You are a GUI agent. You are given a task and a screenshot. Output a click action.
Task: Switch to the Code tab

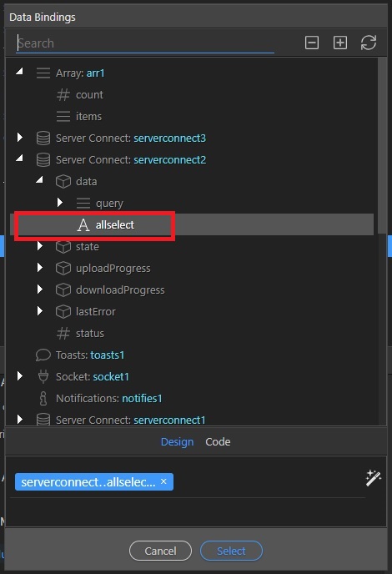pos(218,442)
